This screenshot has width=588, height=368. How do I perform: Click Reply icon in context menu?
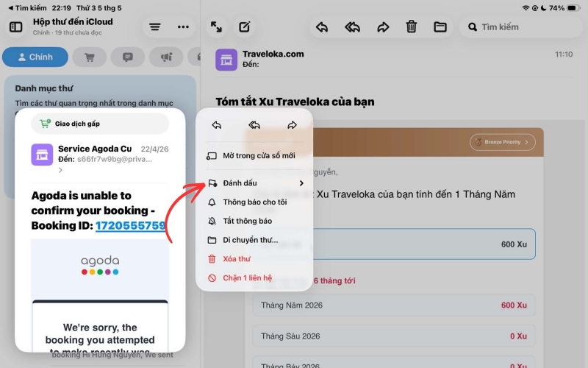pos(216,125)
